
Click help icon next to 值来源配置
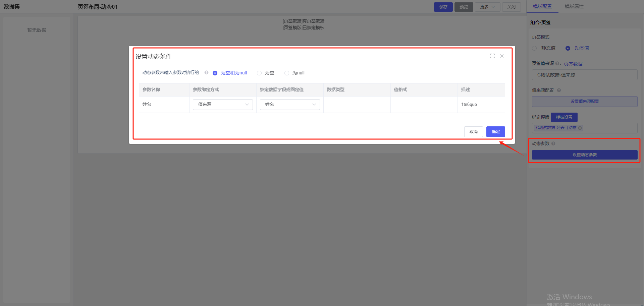559,90
